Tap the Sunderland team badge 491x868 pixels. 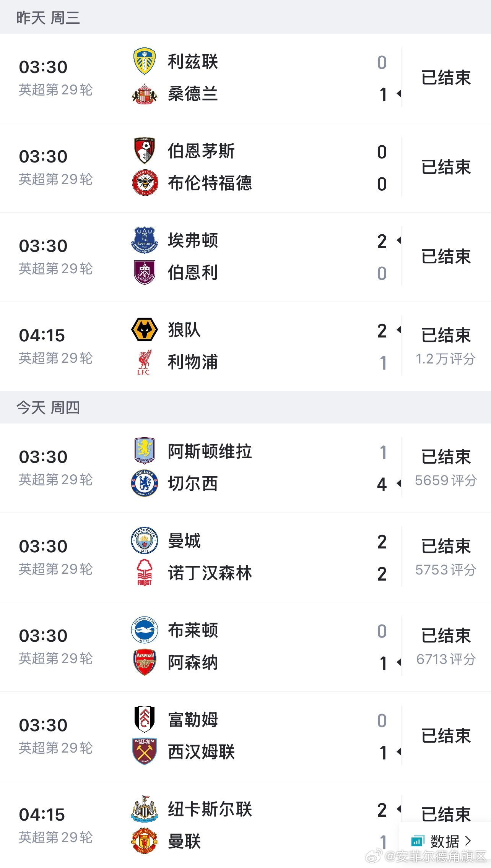pyautogui.click(x=145, y=94)
